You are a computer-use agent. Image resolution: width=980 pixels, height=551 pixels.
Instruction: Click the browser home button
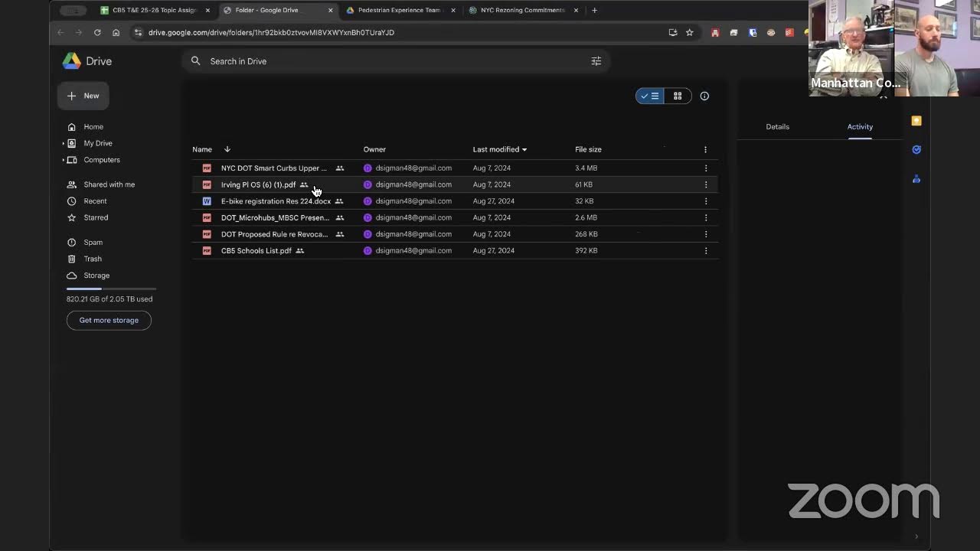(x=116, y=33)
